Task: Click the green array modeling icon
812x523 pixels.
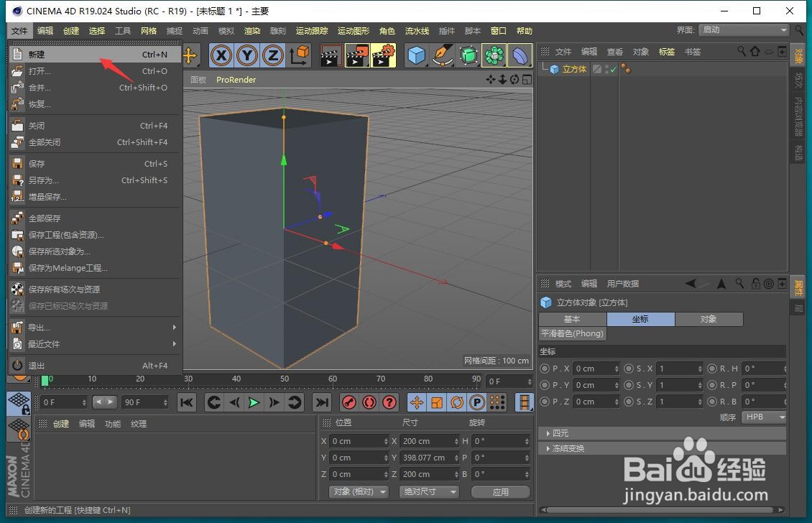Action: 494,55
